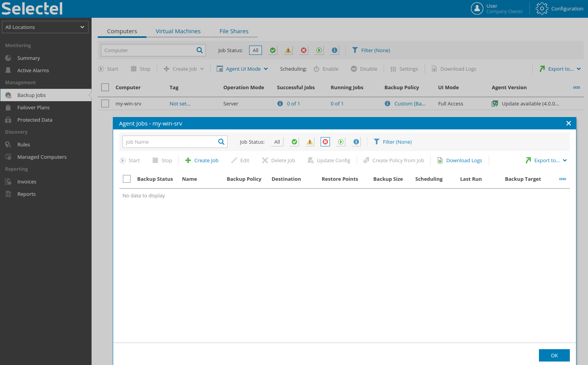Click Download Logs in Agent Jobs dialog
The image size is (588, 365).
[x=460, y=160]
